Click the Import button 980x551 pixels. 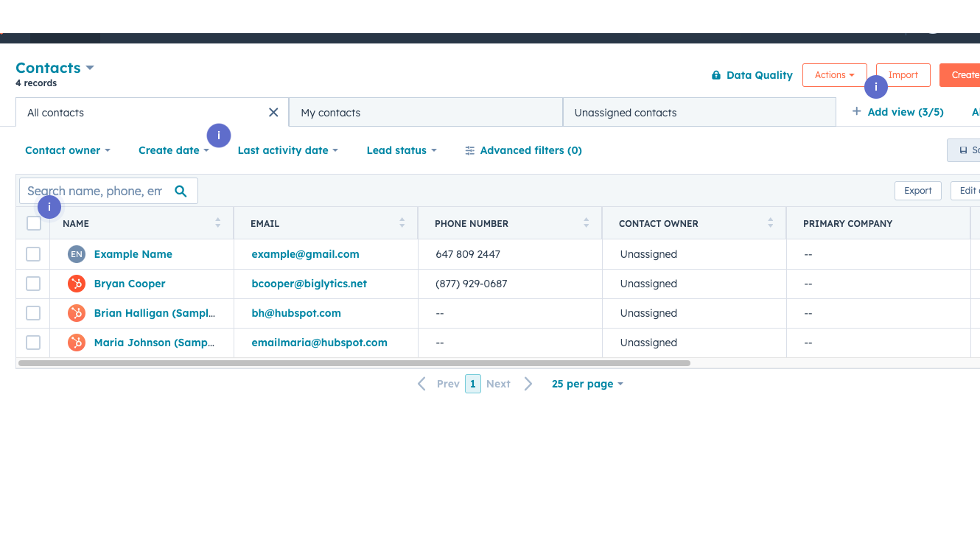pos(903,74)
